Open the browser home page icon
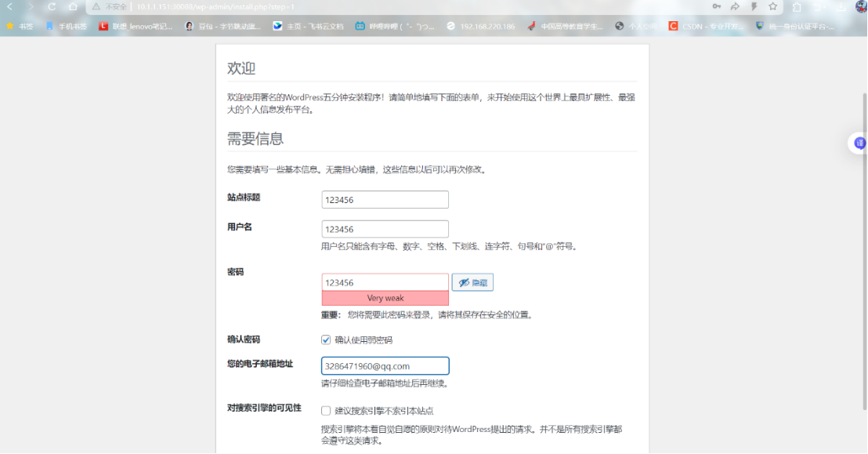The height and width of the screenshot is (454, 868). coord(73,6)
